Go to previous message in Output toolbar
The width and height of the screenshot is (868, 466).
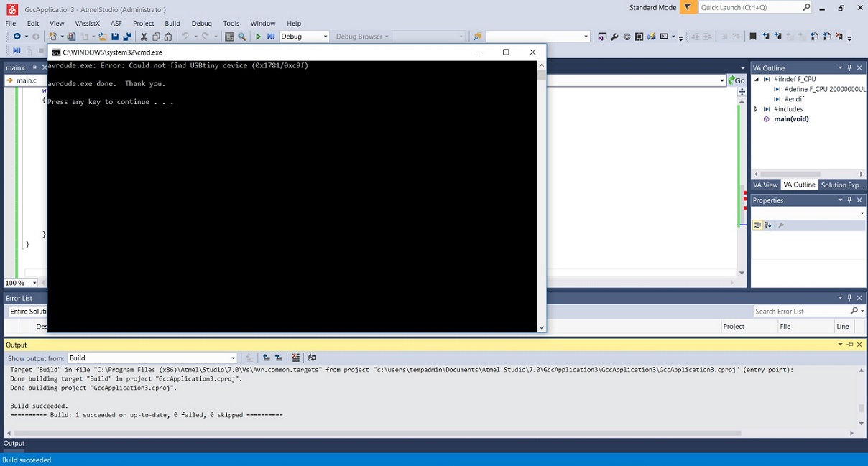pos(267,358)
